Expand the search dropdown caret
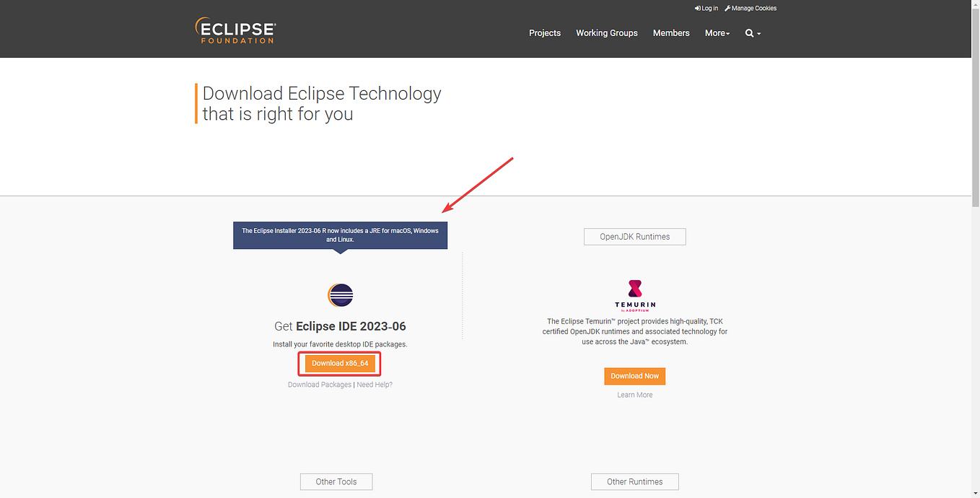This screenshot has width=980, height=498. pyautogui.click(x=758, y=34)
